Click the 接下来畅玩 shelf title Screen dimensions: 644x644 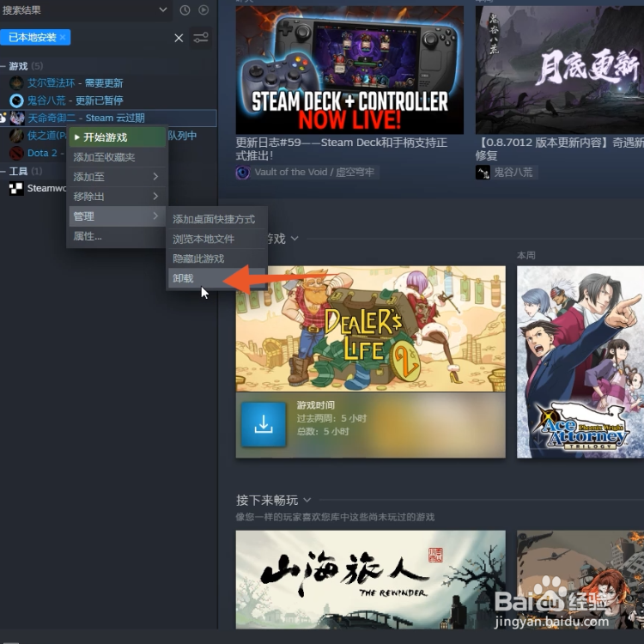(267, 501)
